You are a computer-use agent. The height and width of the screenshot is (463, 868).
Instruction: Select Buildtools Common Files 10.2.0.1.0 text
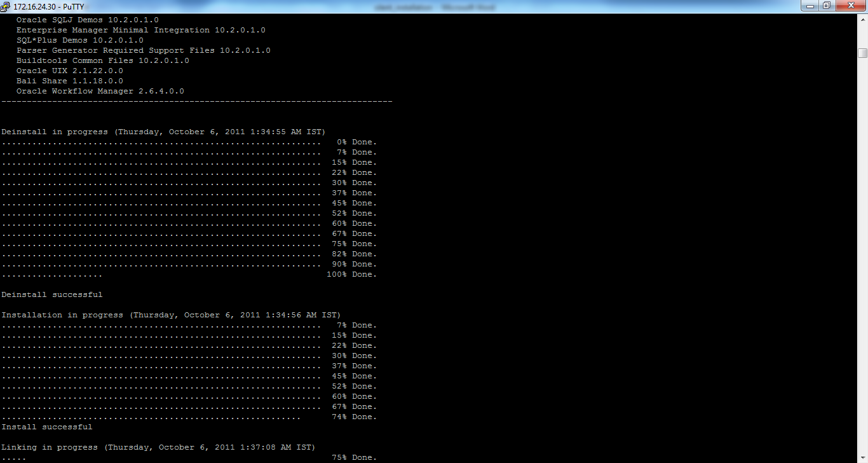103,60
